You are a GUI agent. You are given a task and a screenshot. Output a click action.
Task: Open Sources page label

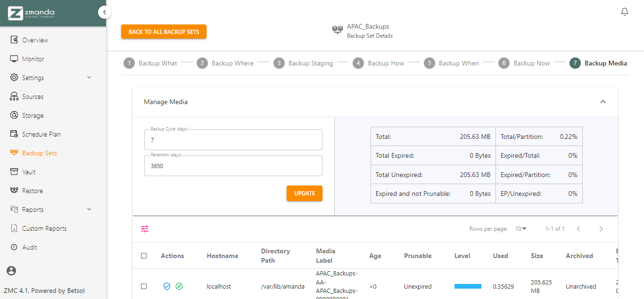coord(33,97)
